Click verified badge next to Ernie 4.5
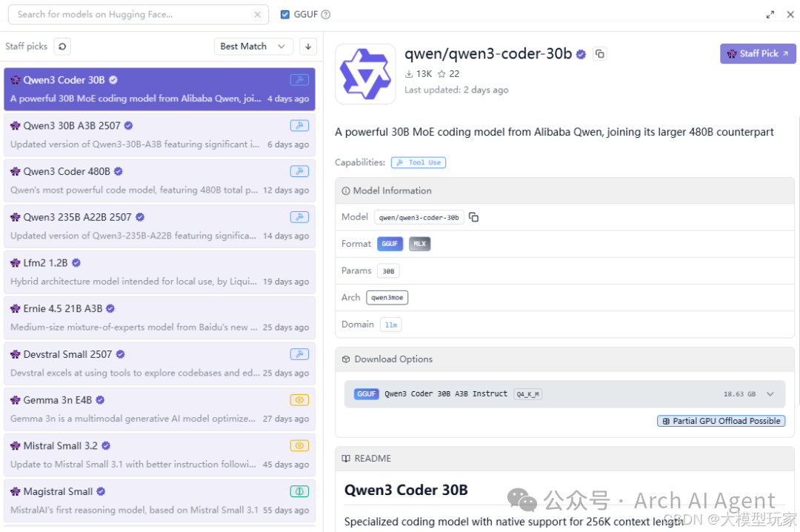The image size is (800, 532). pyautogui.click(x=110, y=308)
